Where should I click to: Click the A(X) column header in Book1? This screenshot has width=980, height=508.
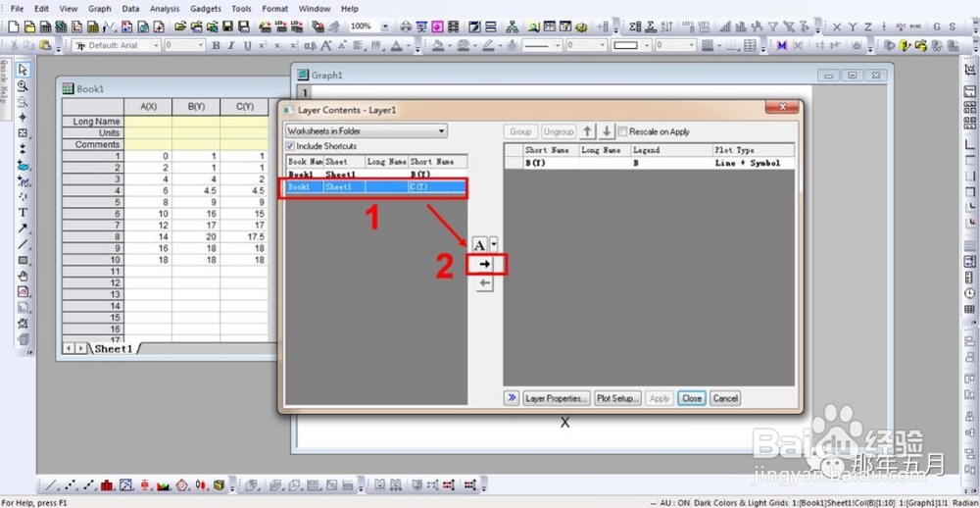coord(148,107)
